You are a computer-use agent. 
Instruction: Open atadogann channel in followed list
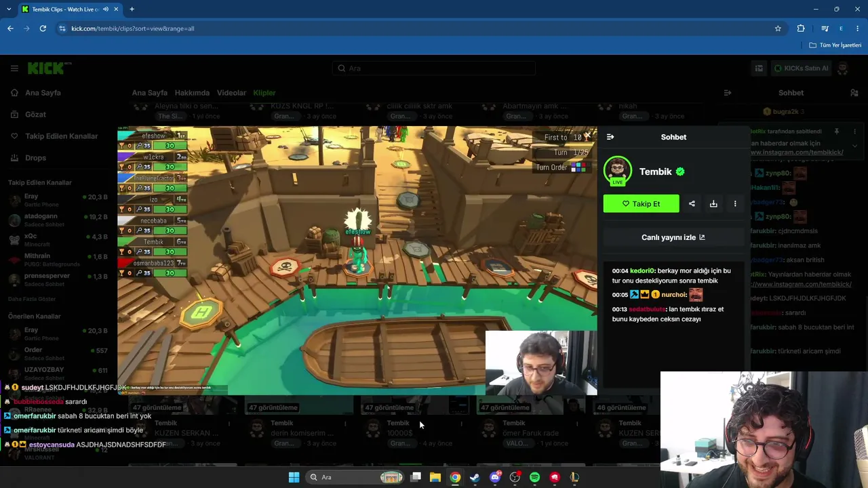(x=58, y=219)
